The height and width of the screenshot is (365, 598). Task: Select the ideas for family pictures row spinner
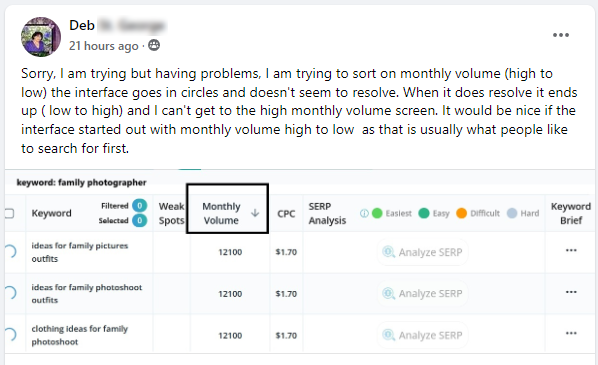(x=10, y=251)
